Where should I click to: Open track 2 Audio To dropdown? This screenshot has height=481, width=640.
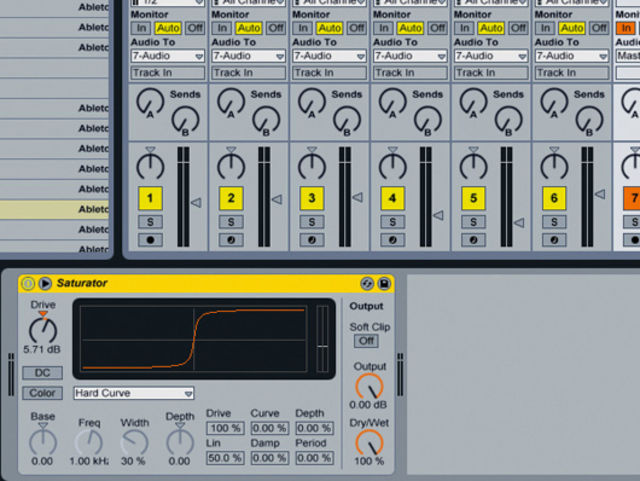pyautogui.click(x=249, y=56)
